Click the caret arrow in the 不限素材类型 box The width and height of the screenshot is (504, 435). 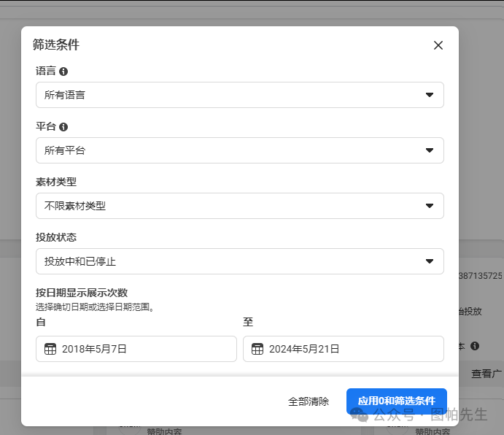[x=430, y=206]
